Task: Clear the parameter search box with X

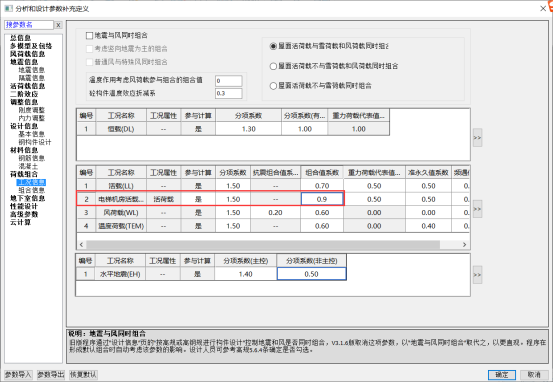Action: [x=59, y=25]
